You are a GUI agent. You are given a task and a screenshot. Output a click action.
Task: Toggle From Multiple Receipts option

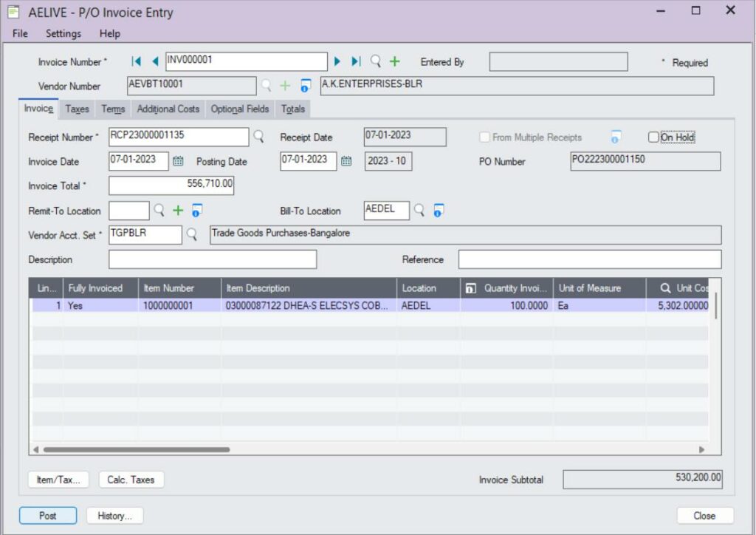[x=485, y=136]
